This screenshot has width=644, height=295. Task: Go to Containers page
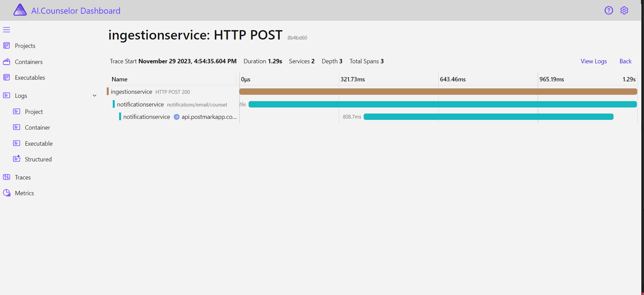tap(29, 62)
